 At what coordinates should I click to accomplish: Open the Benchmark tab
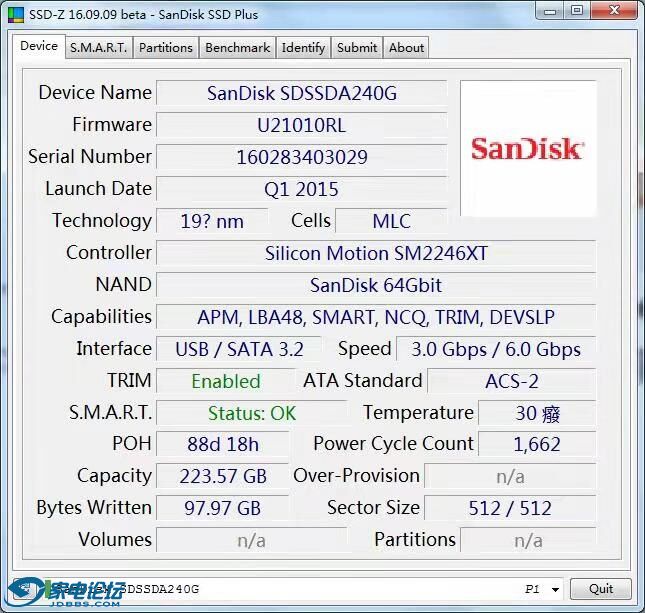[x=237, y=48]
